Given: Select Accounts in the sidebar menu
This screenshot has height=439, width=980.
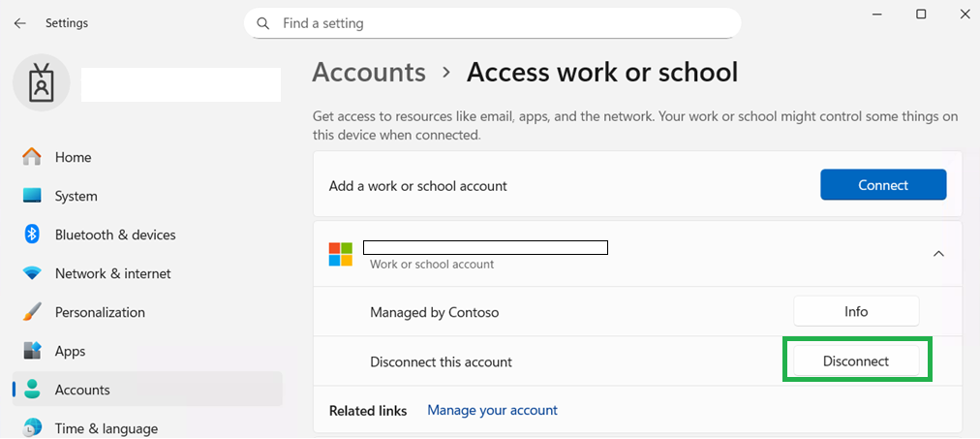Looking at the screenshot, I should point(82,390).
